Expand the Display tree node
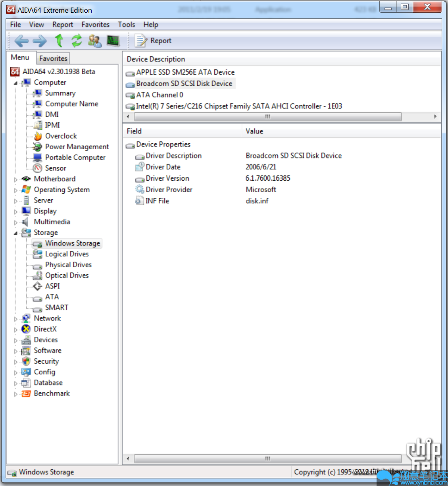The image size is (448, 486). tap(16, 212)
